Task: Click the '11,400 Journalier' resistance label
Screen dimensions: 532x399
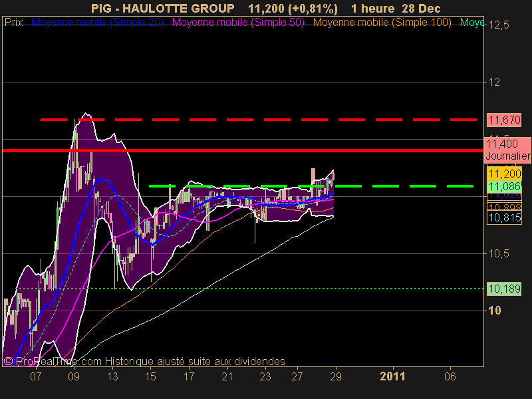Action: (x=507, y=150)
